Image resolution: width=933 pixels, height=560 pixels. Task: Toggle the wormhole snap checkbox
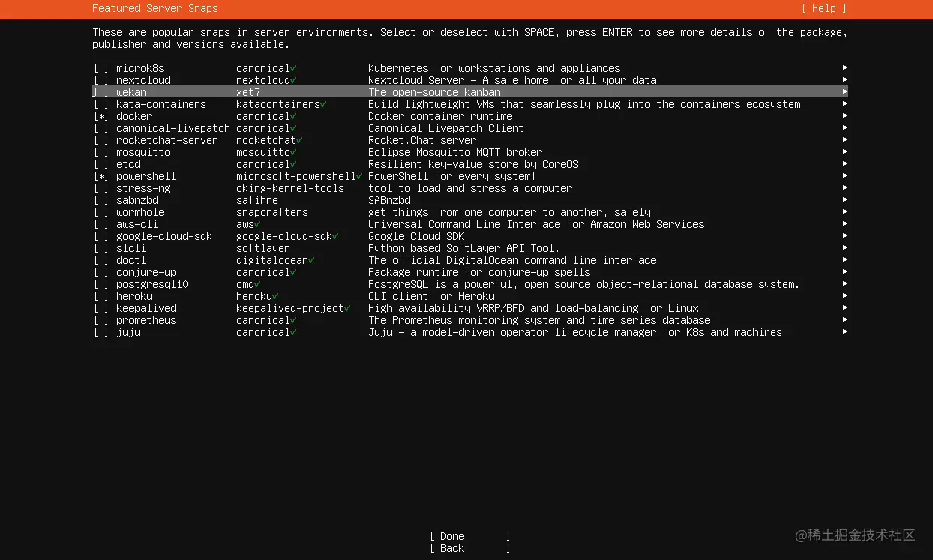(101, 212)
